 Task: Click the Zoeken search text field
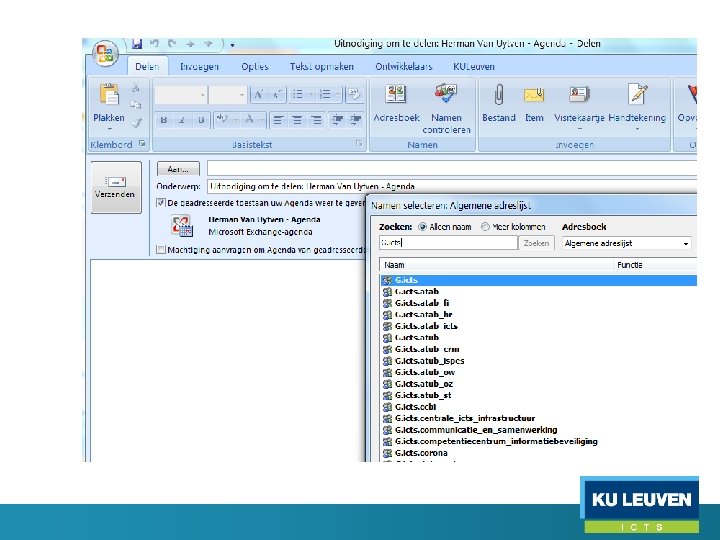448,242
